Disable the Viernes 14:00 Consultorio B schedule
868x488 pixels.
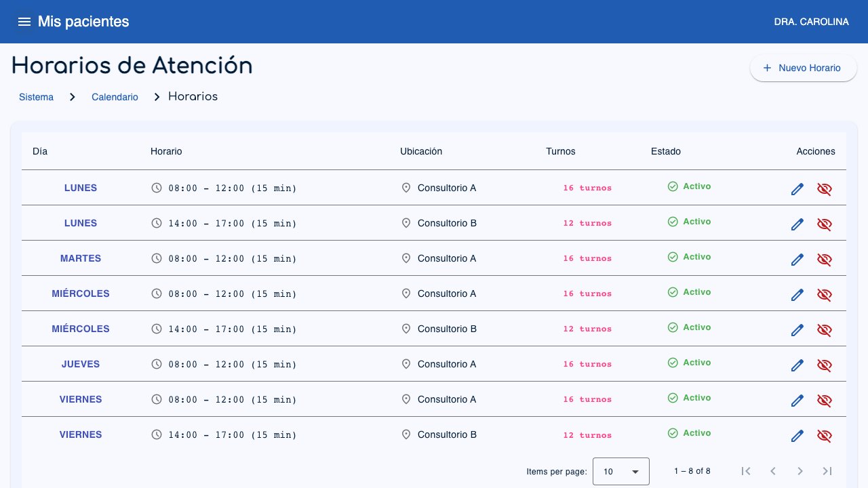point(825,436)
